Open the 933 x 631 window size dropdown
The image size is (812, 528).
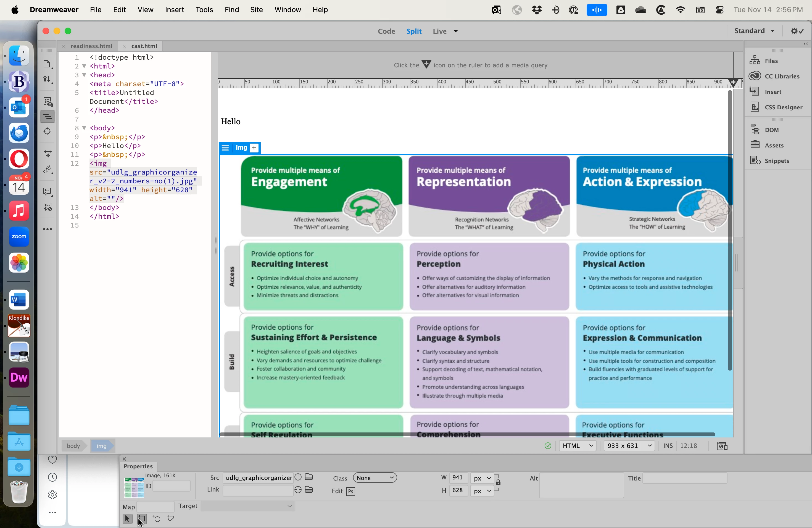[x=629, y=446]
